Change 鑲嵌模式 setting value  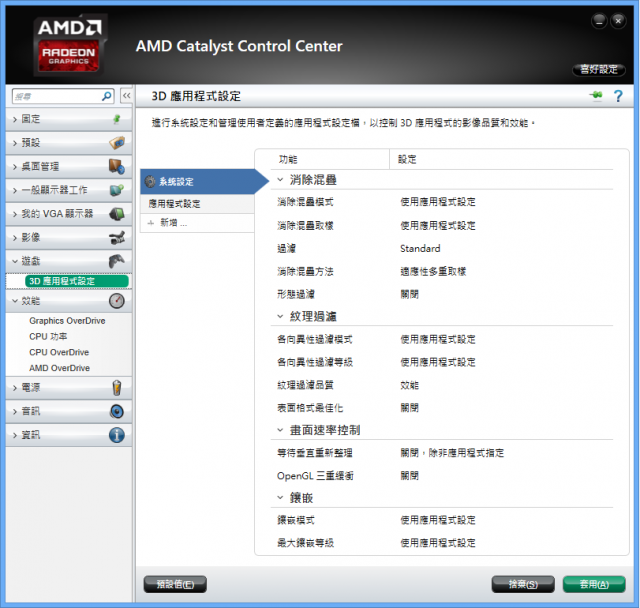(x=438, y=520)
